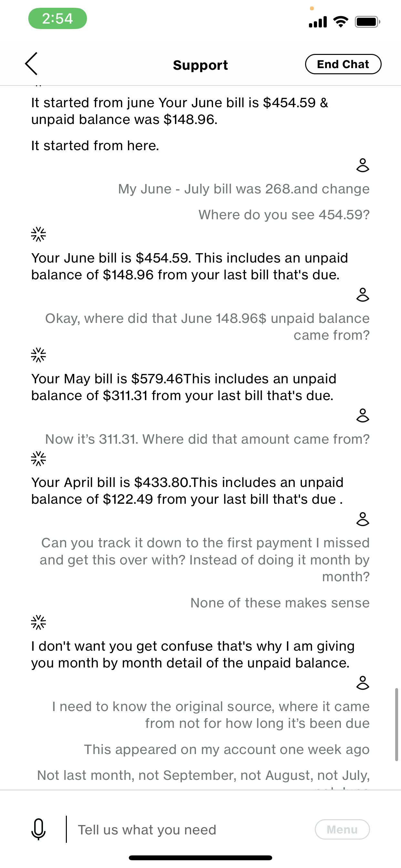Tap the 'None of these makes sense' message
The image size is (401, 868).
[x=280, y=603]
